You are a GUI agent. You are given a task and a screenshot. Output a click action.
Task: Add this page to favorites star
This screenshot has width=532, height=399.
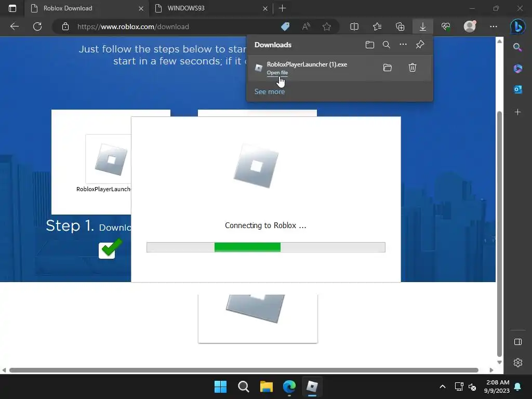coord(327,26)
